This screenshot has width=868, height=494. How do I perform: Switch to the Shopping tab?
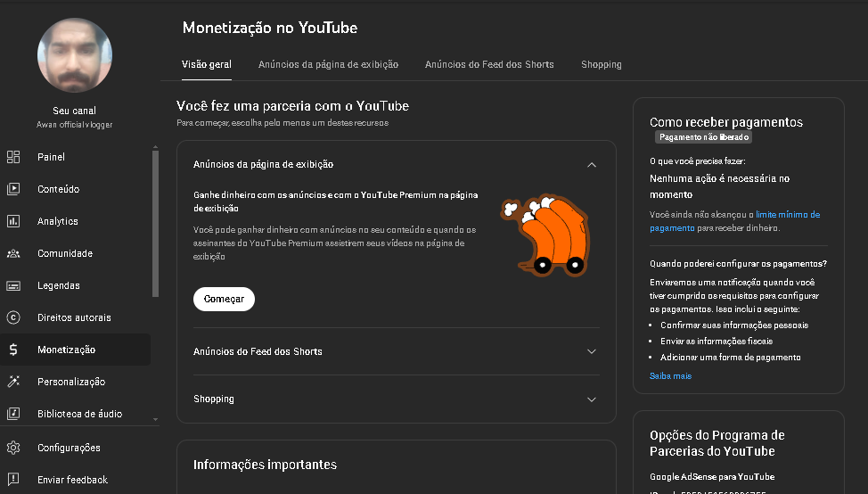click(602, 64)
